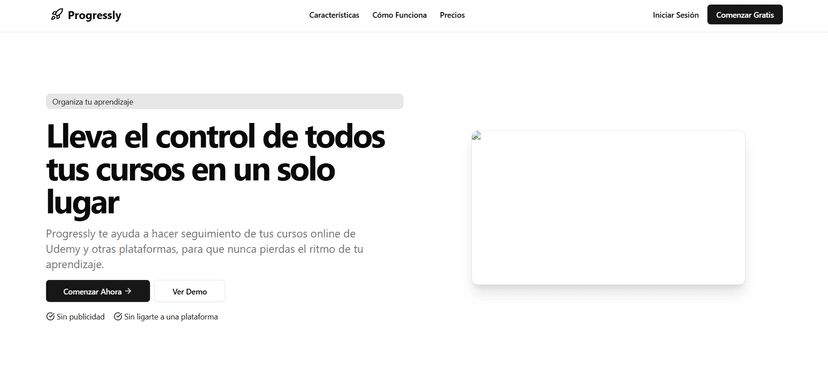Open the Precios nav link

pos(452,15)
